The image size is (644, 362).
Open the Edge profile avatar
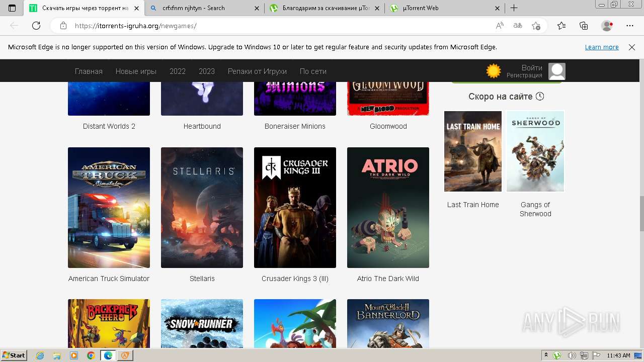tap(607, 26)
